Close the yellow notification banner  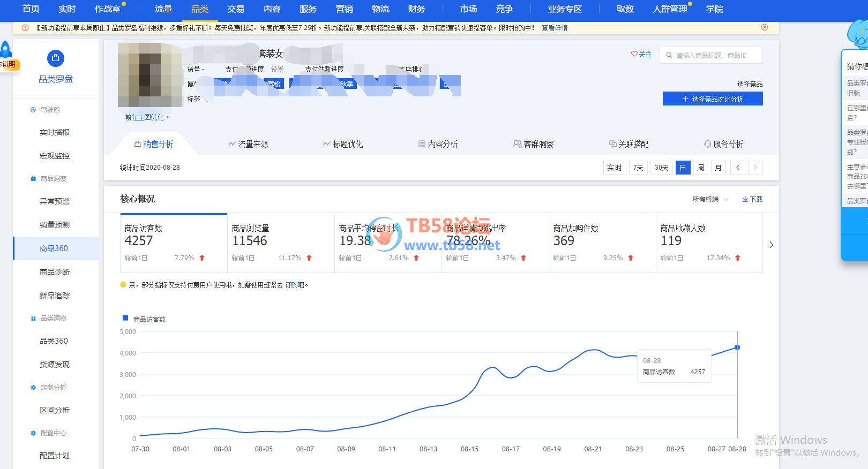[x=765, y=27]
